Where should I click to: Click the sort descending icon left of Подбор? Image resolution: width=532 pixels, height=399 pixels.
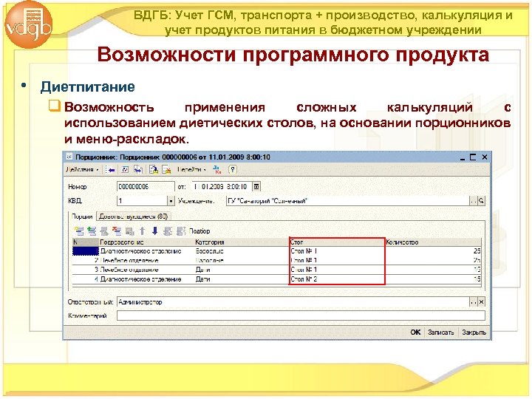pos(180,231)
